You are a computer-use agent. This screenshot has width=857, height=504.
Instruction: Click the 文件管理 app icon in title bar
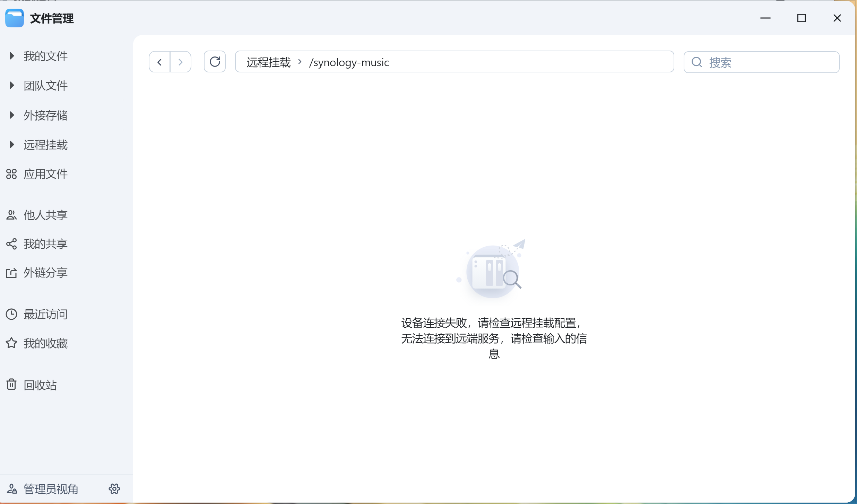pos(15,18)
